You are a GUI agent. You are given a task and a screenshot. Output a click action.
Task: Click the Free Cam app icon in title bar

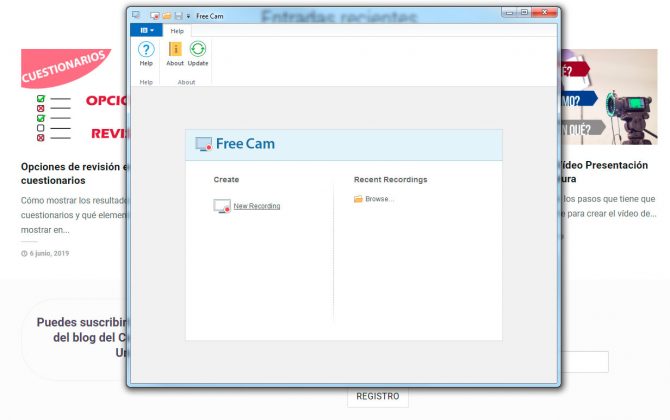136,15
